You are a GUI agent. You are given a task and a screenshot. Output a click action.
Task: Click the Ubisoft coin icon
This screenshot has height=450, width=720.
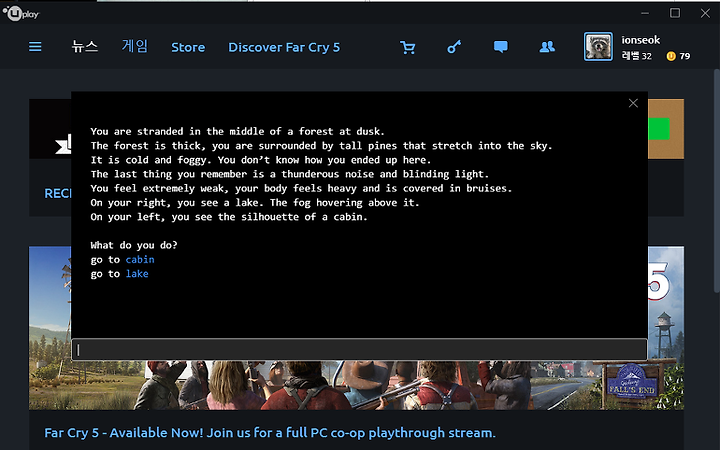(x=671, y=56)
